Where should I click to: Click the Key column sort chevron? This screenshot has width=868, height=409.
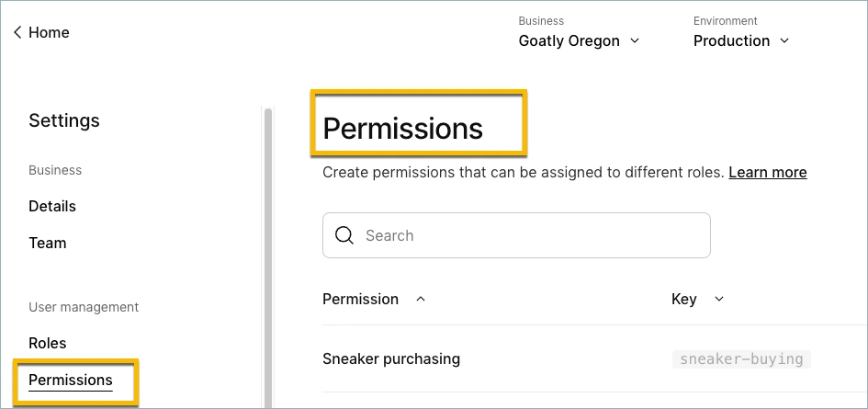(719, 300)
